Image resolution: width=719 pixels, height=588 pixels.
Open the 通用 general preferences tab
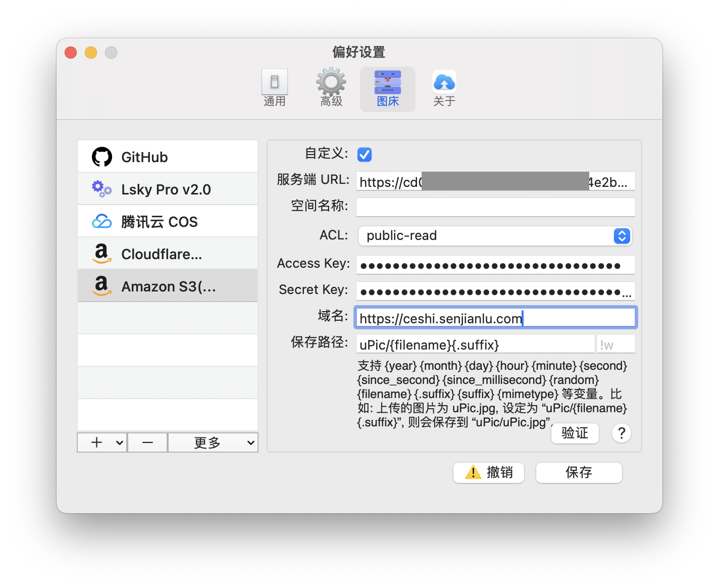point(275,89)
